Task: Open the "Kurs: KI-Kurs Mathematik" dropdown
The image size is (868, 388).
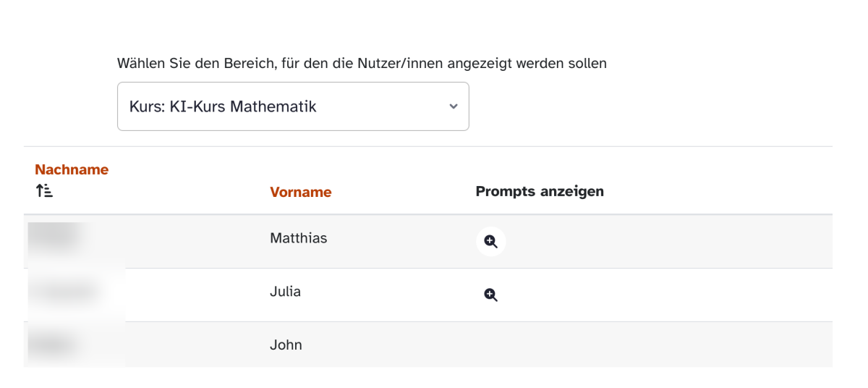Action: click(292, 106)
